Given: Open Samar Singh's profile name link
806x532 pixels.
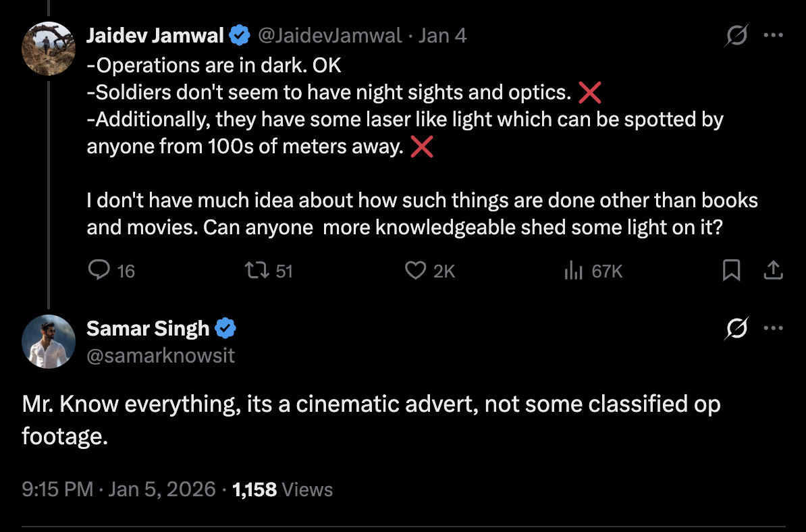Looking at the screenshot, I should 148,329.
